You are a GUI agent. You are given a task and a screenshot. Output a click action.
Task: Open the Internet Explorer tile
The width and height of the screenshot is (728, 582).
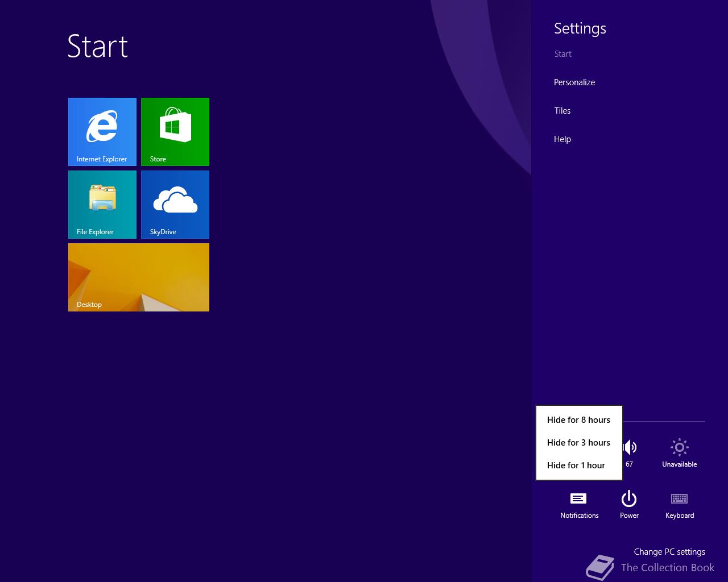102,132
